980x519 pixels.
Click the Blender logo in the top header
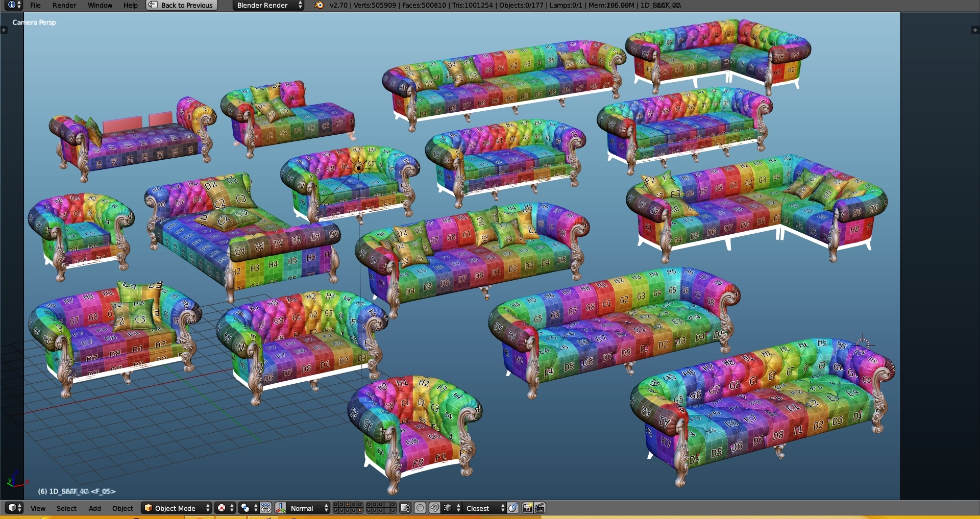[x=319, y=5]
